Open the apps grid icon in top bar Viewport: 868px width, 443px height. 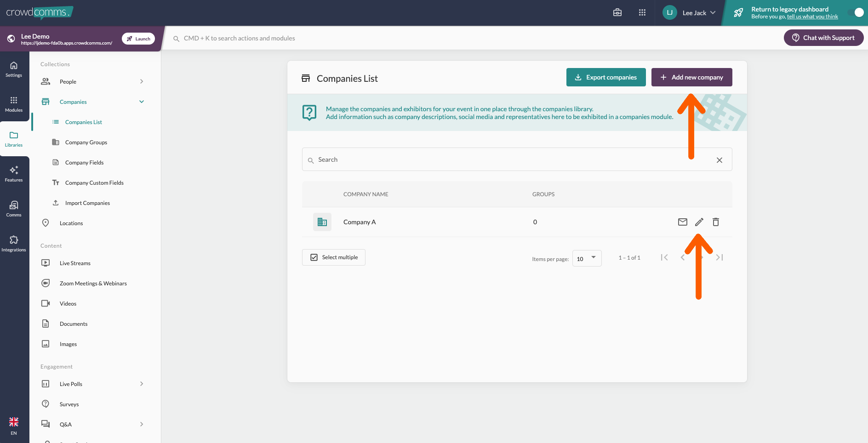642,13
